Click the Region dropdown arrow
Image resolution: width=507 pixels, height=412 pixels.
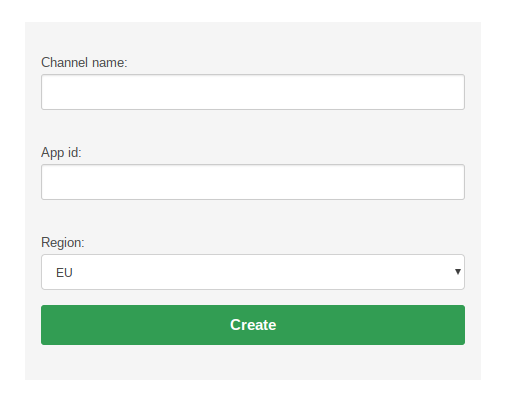pyautogui.click(x=458, y=272)
